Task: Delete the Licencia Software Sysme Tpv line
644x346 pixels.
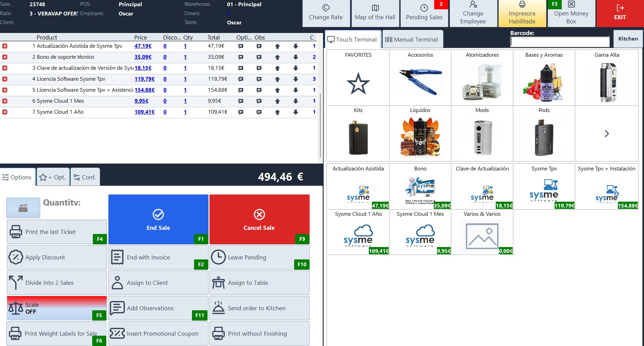Action: 5,79
